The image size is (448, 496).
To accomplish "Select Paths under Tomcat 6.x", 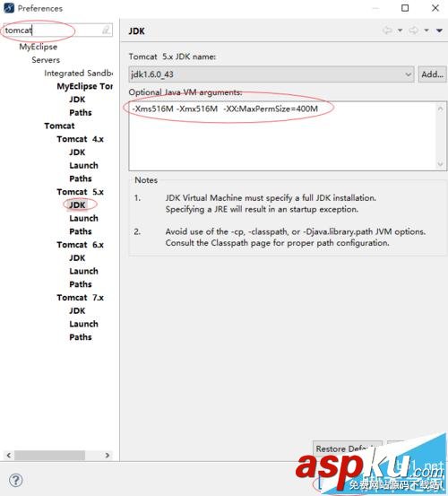I will (x=81, y=284).
